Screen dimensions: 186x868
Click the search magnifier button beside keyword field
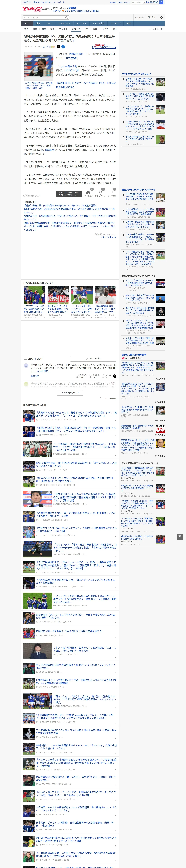(x=66, y=18)
